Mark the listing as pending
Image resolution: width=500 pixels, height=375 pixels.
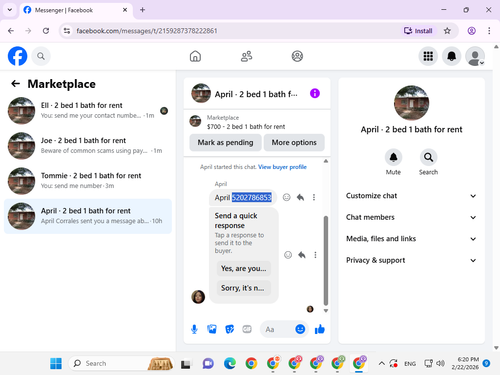[x=225, y=143]
